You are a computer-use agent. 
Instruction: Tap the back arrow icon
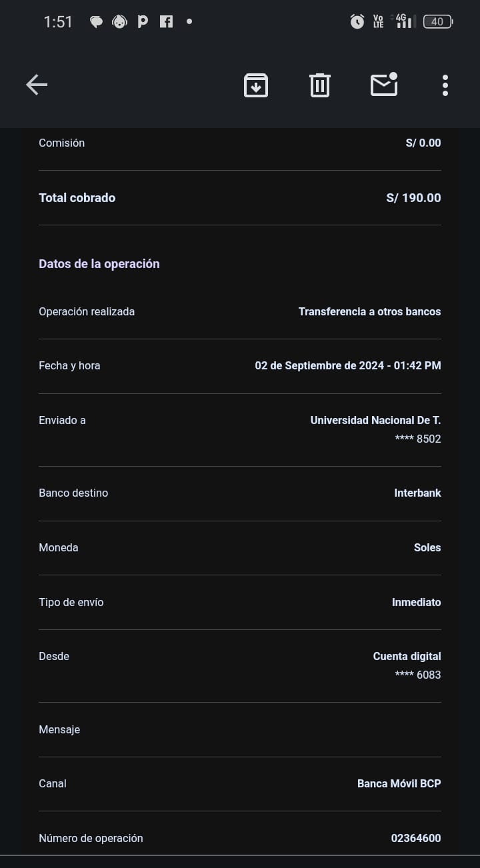pyautogui.click(x=37, y=85)
